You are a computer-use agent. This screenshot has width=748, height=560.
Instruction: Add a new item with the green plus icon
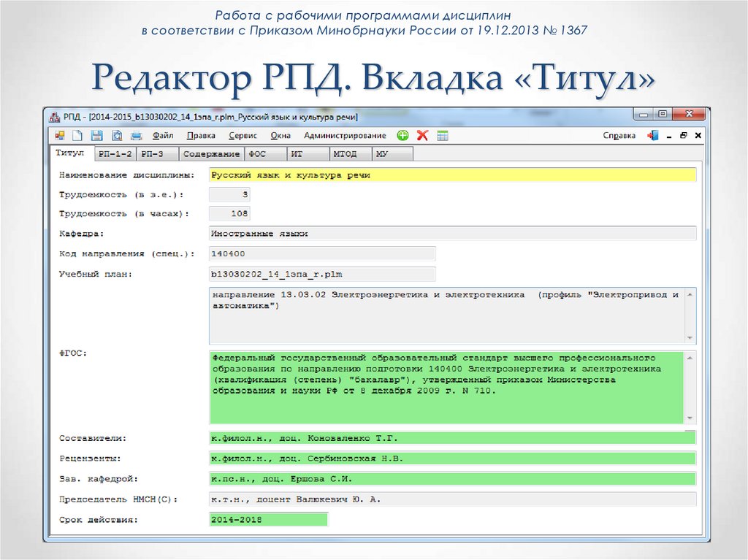402,135
